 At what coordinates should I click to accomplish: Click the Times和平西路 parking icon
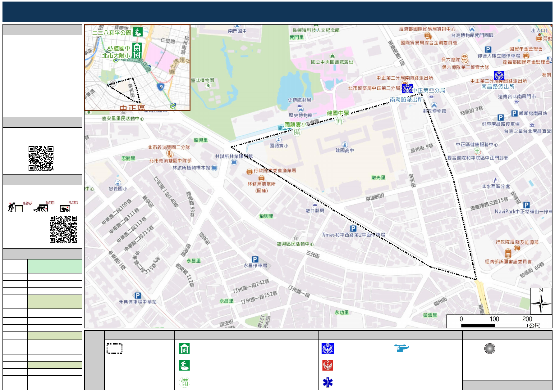(x=353, y=228)
